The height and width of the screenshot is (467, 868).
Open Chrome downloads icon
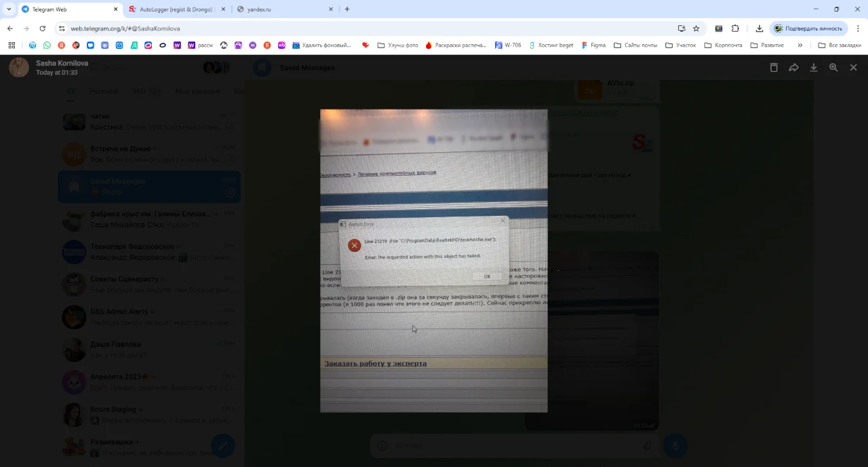point(759,29)
